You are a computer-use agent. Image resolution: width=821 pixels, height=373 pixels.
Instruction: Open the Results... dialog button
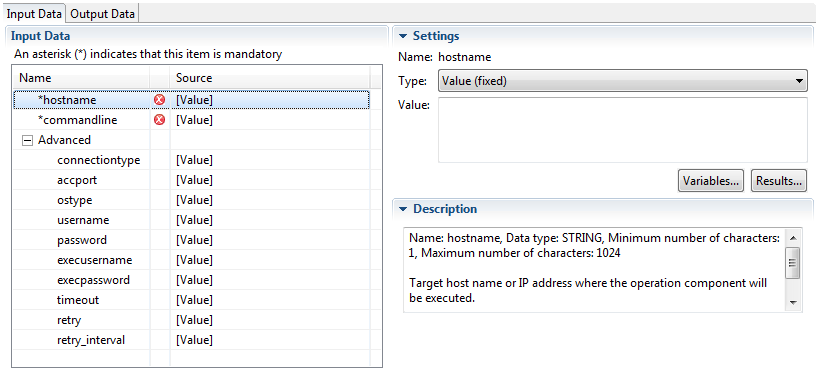(779, 181)
